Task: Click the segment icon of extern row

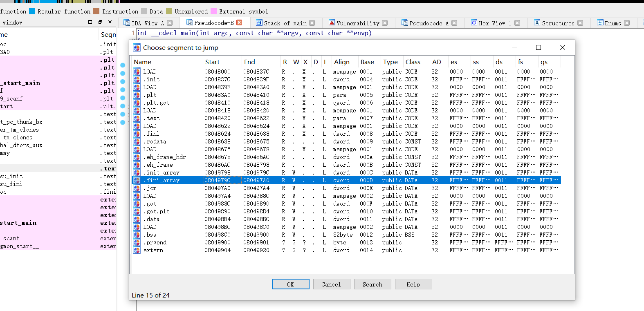Action: pos(137,250)
